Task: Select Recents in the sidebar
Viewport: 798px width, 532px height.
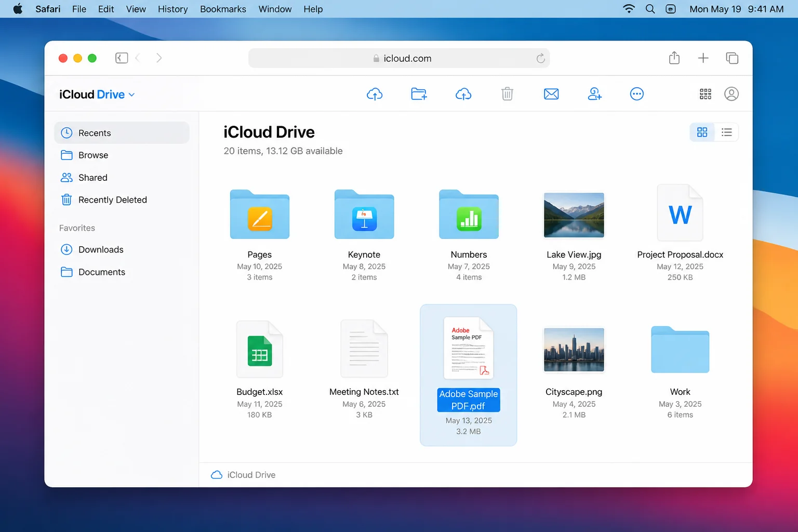Action: click(x=122, y=133)
